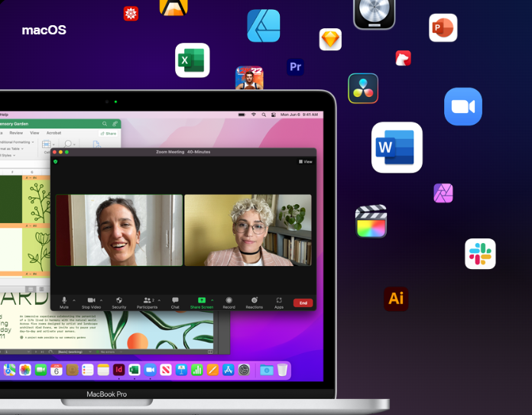Expand Conditional Formatting dropdown in Excel

coord(17,142)
